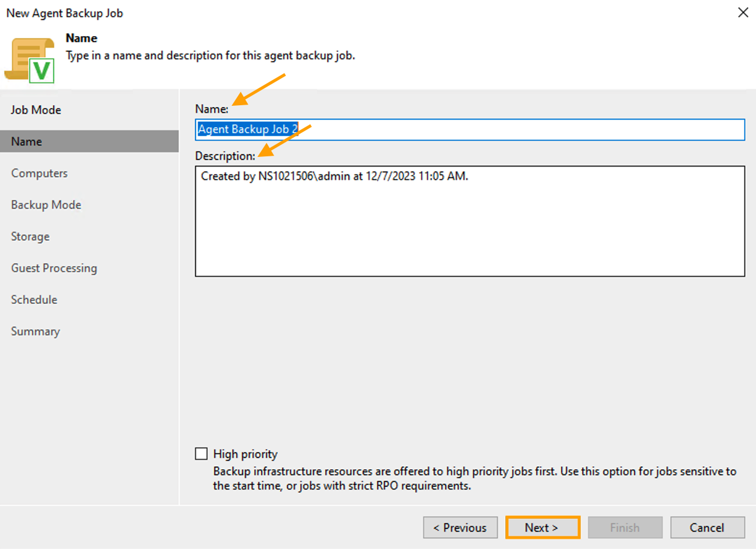
Task: Enable the High priority checkbox
Action: [x=201, y=453]
